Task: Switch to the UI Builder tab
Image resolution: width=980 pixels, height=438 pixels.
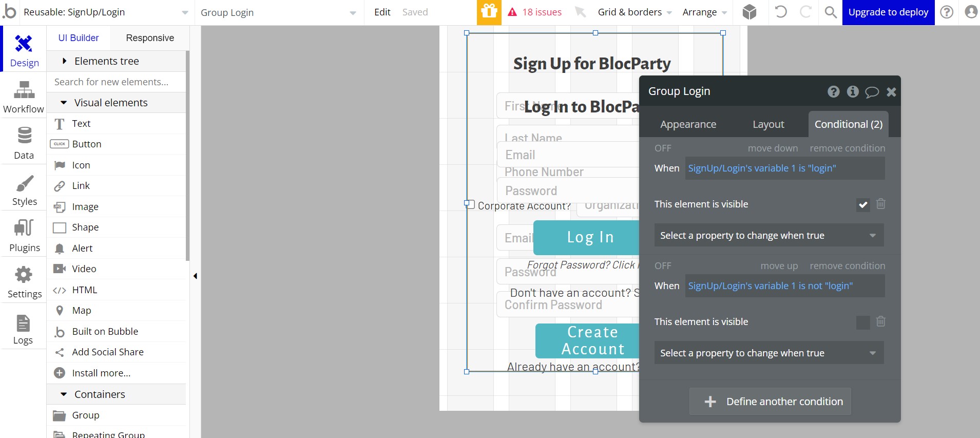Action: tap(79, 38)
